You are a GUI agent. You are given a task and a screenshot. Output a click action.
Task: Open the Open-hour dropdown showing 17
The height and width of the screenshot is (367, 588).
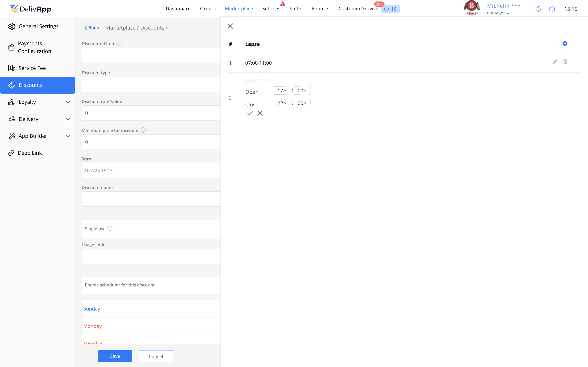[282, 91]
